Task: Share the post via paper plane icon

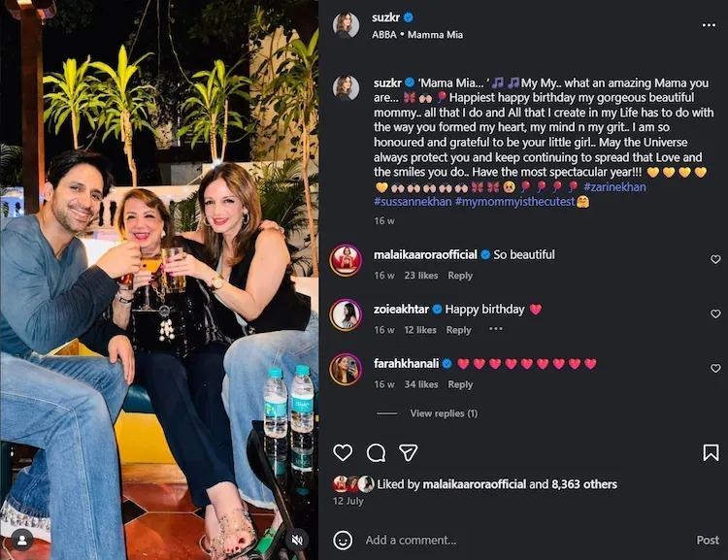Action: click(x=409, y=452)
